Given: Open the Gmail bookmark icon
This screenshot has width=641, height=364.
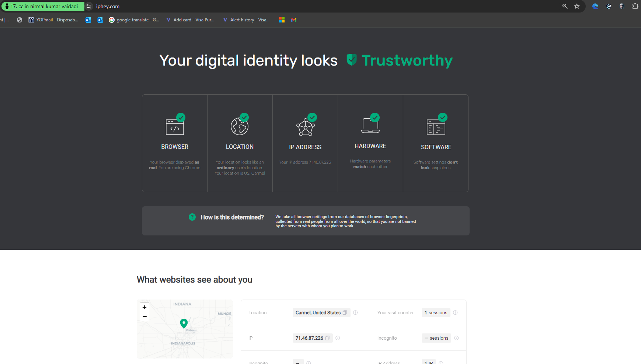Looking at the screenshot, I should point(294,20).
